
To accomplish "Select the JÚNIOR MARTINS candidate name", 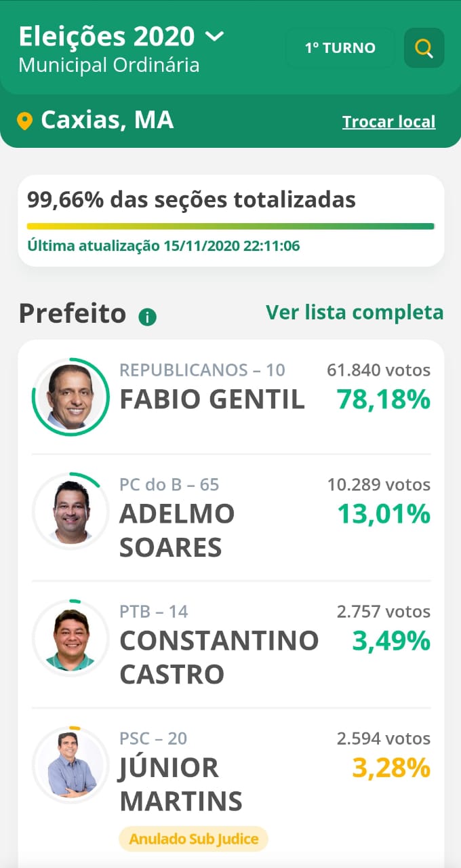I will click(180, 785).
